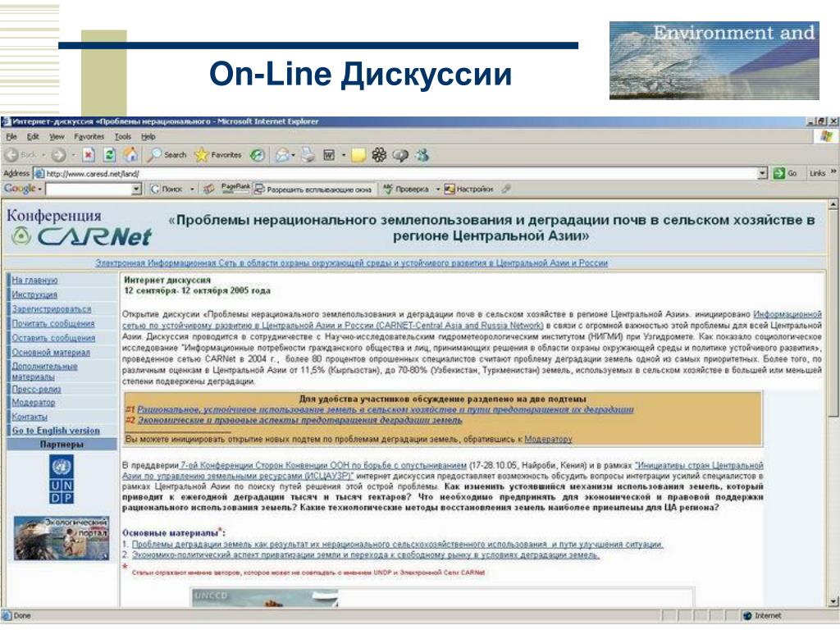Image resolution: width=840 pixels, height=630 pixels.
Task: Click the Back navigation button
Action: (x=21, y=155)
